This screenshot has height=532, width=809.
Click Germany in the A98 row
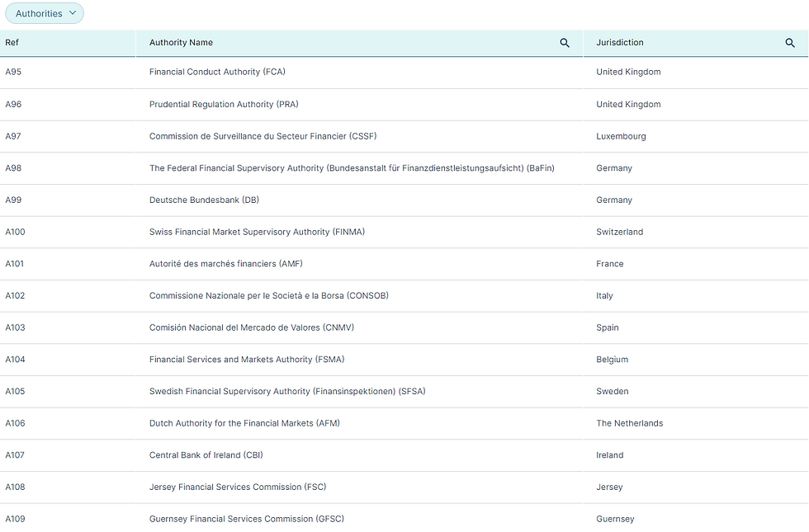[614, 168]
